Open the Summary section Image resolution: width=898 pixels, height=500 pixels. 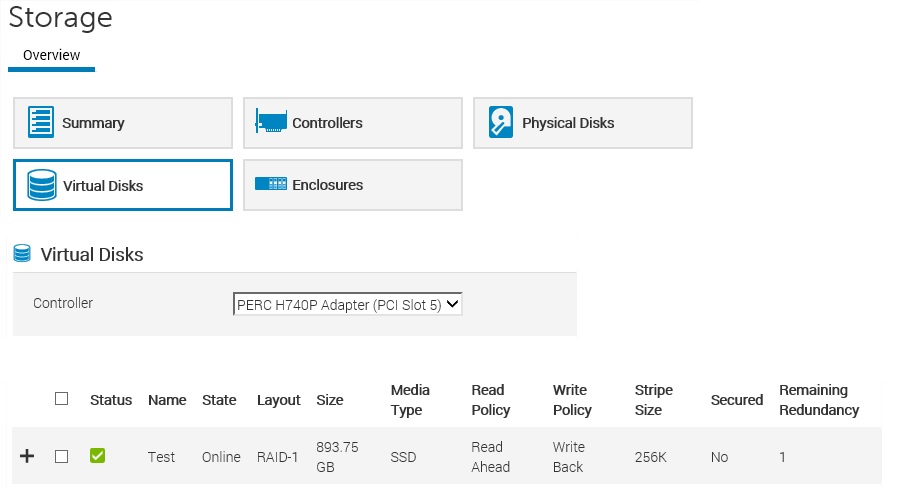click(x=122, y=123)
